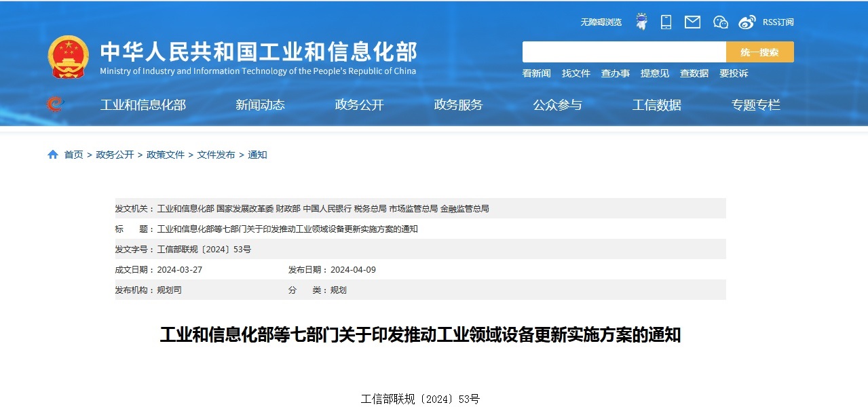Click inside the search input box
The width and height of the screenshot is (868, 409).
[x=624, y=52]
